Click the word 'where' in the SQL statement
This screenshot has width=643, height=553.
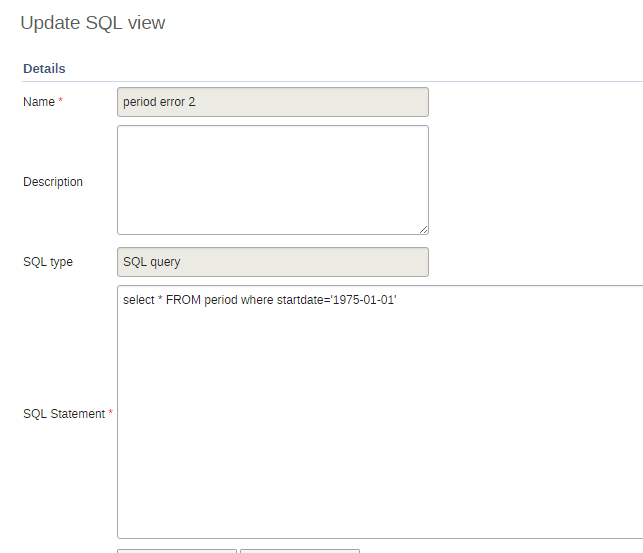[257, 300]
